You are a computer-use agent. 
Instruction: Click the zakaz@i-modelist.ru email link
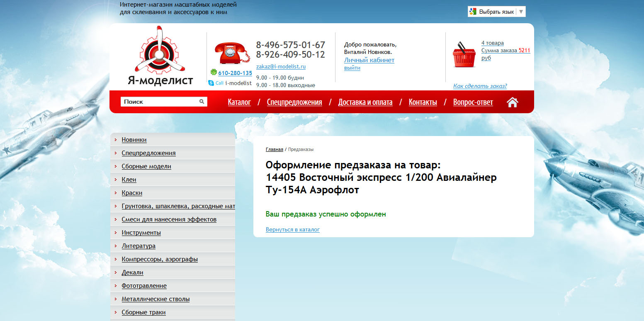point(280,66)
